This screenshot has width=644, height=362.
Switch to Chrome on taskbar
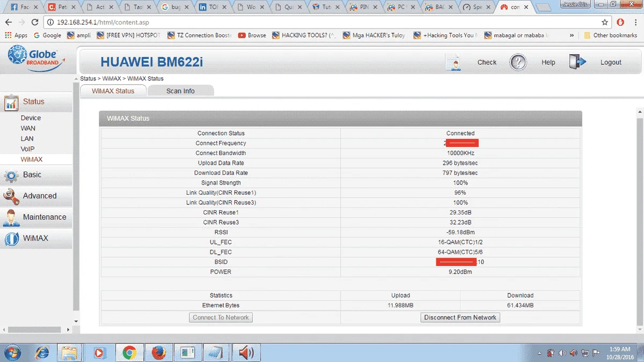128,352
